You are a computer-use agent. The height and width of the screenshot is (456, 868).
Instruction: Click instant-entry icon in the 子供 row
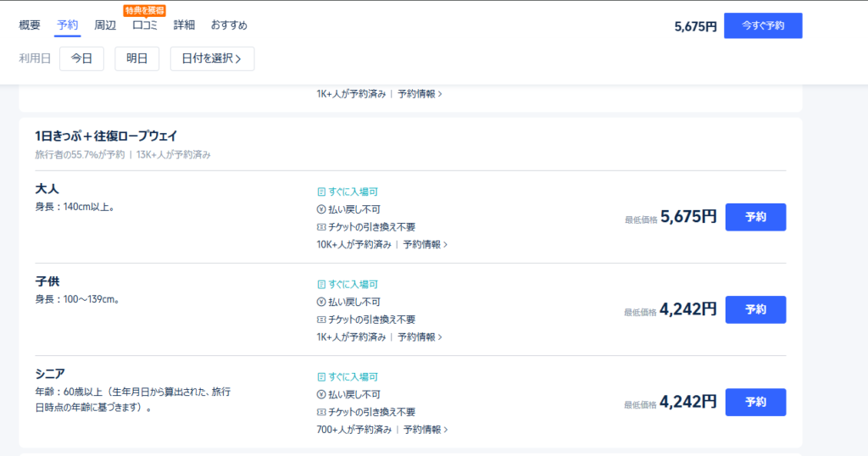[321, 285]
